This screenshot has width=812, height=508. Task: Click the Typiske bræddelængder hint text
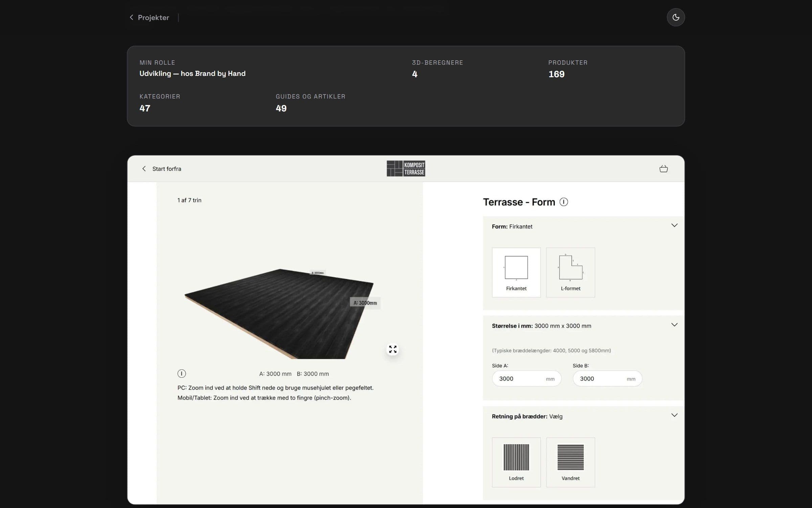pyautogui.click(x=551, y=351)
